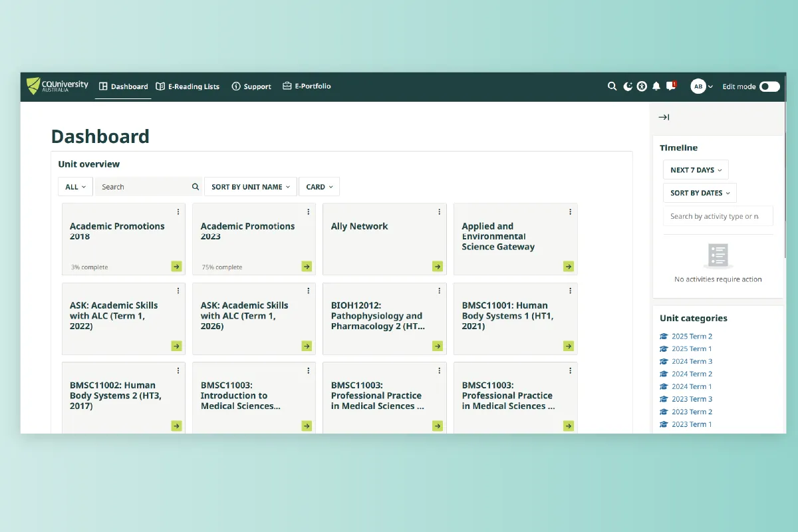This screenshot has height=532, width=798.
Task: Click green arrow on Ally Network card
Action: [x=438, y=267]
